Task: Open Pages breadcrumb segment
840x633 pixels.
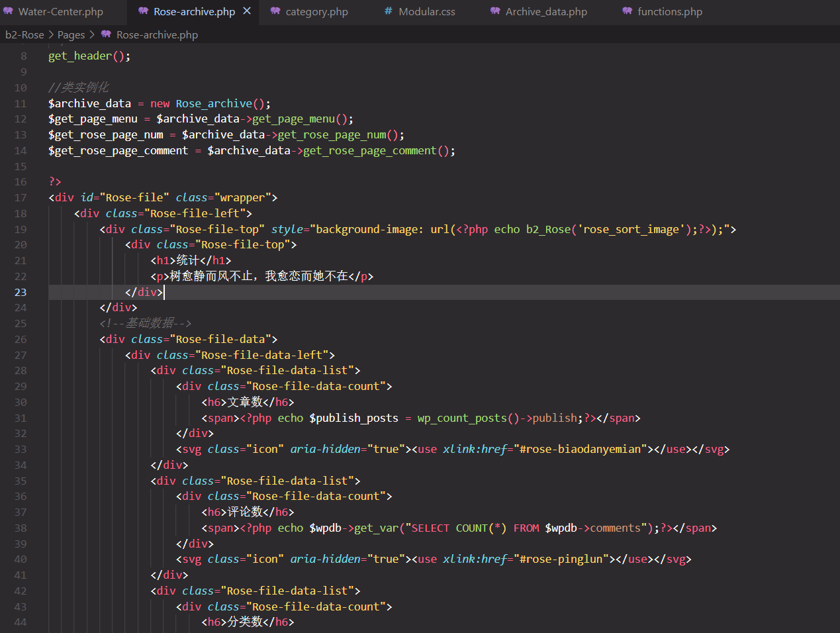Action: click(71, 34)
